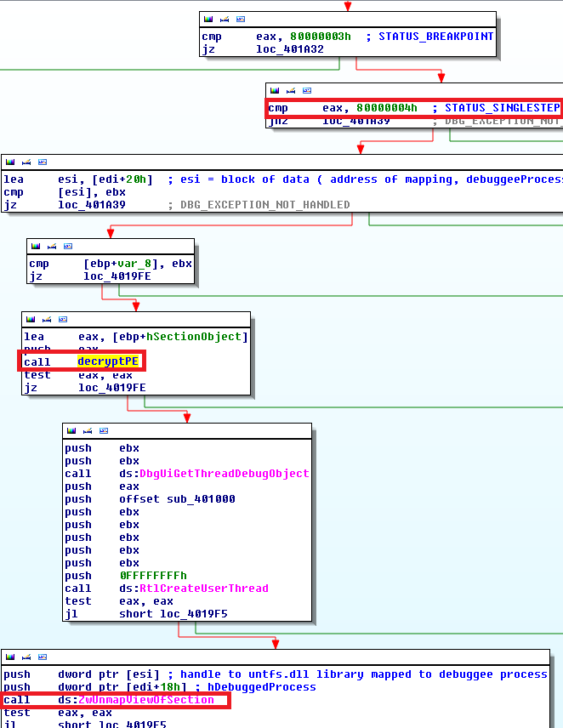
Task: Click the hDebuggedProcess comment
Action: coord(256,687)
